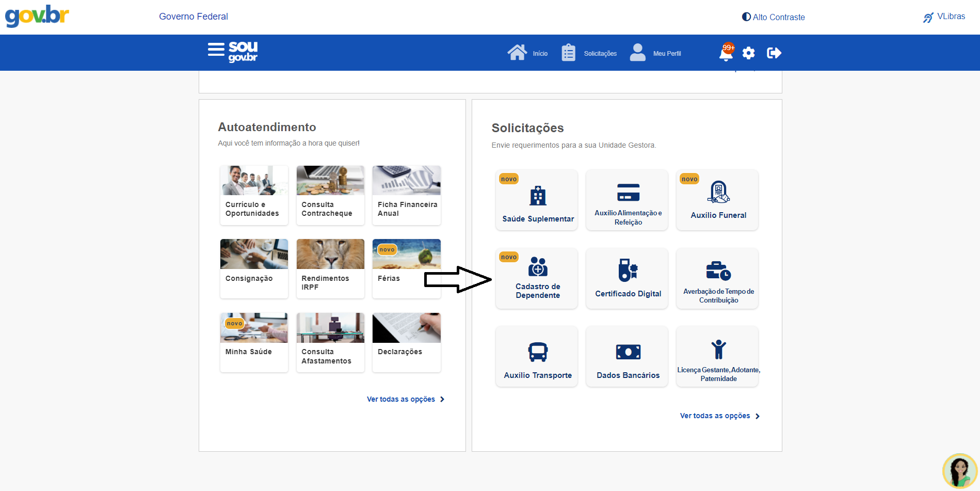Open Consulta Contracheque card

[330, 195]
